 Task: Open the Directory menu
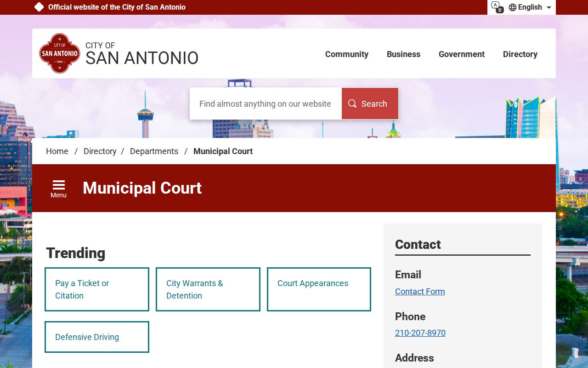point(520,54)
